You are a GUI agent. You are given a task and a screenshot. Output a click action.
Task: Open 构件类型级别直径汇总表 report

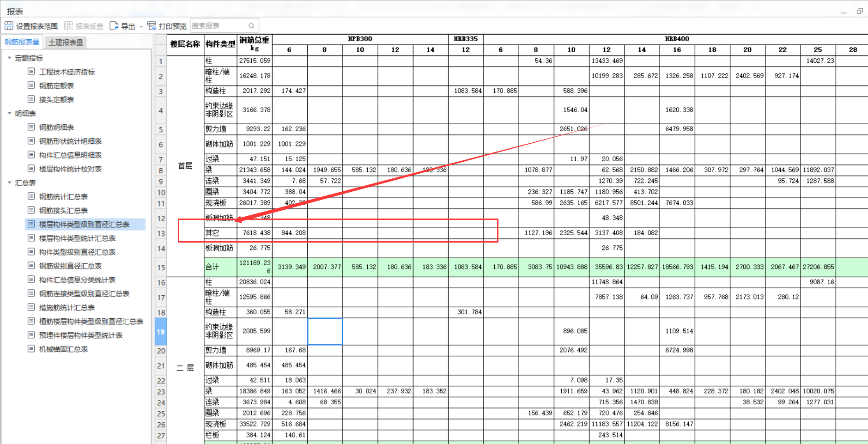[x=77, y=252]
